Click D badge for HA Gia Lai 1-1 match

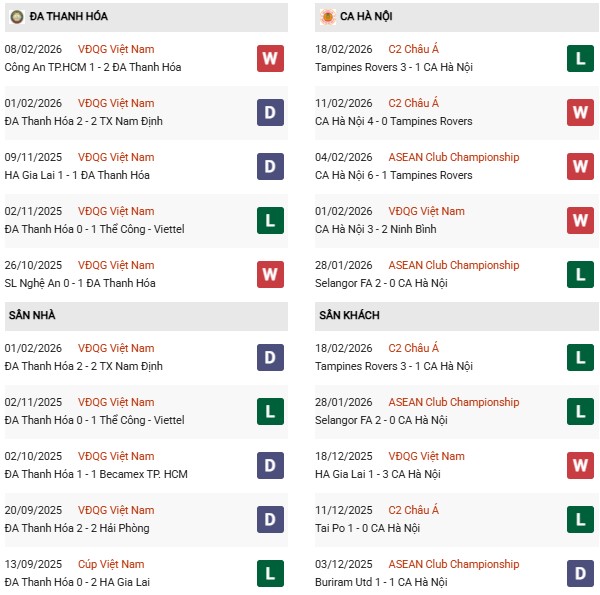[x=269, y=166]
